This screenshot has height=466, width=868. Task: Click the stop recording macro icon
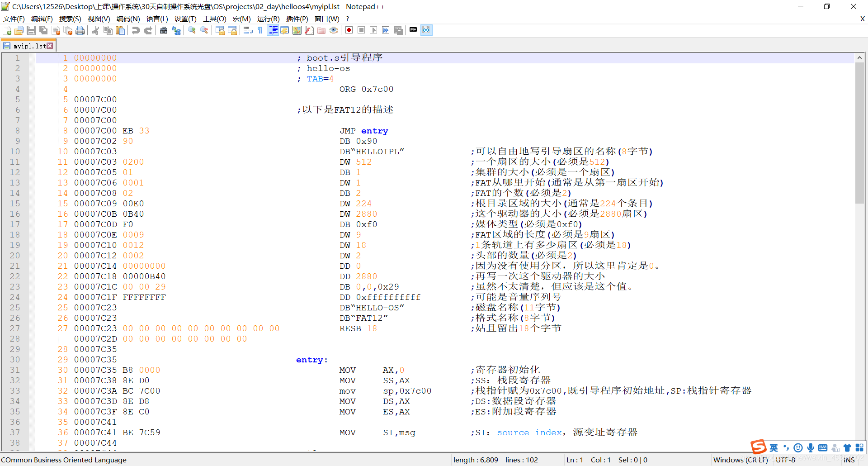(361, 30)
